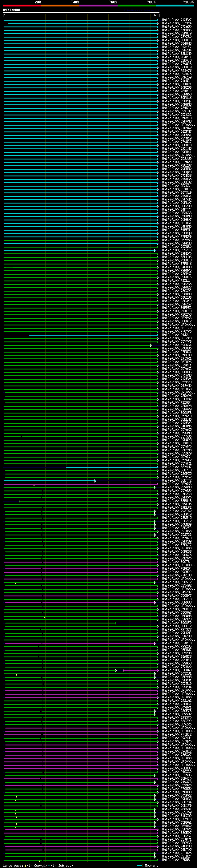The width and height of the screenshot is (197, 868).
Task: Click the red 20% identity legend segment
Action: pyautogui.click(x=22, y=6)
